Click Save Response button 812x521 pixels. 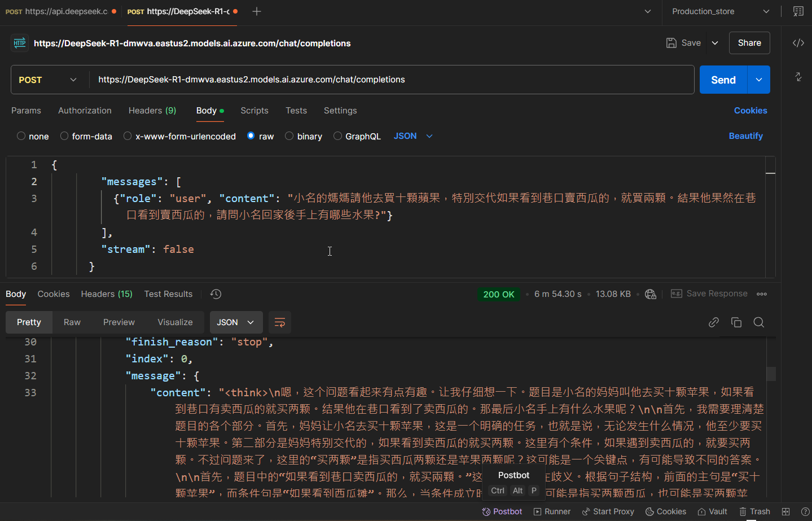tap(709, 294)
